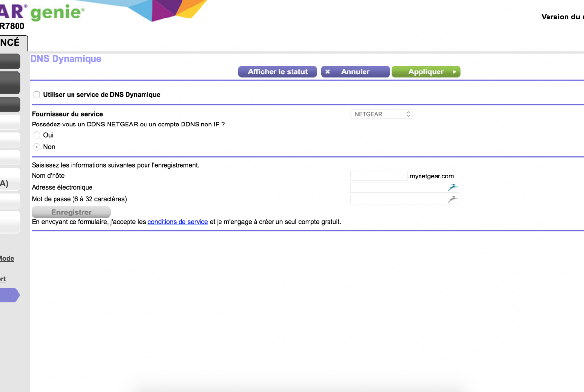Viewport: 584px width, 392px height.
Task: Enable Utiliser un service de DNS Dynamique
Action: pos(36,95)
